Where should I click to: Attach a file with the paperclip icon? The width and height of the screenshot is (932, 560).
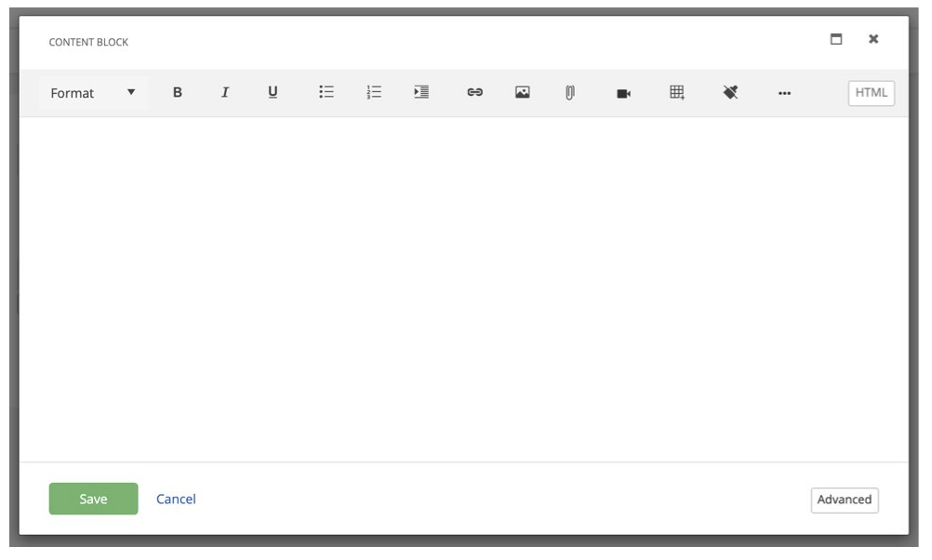click(570, 93)
